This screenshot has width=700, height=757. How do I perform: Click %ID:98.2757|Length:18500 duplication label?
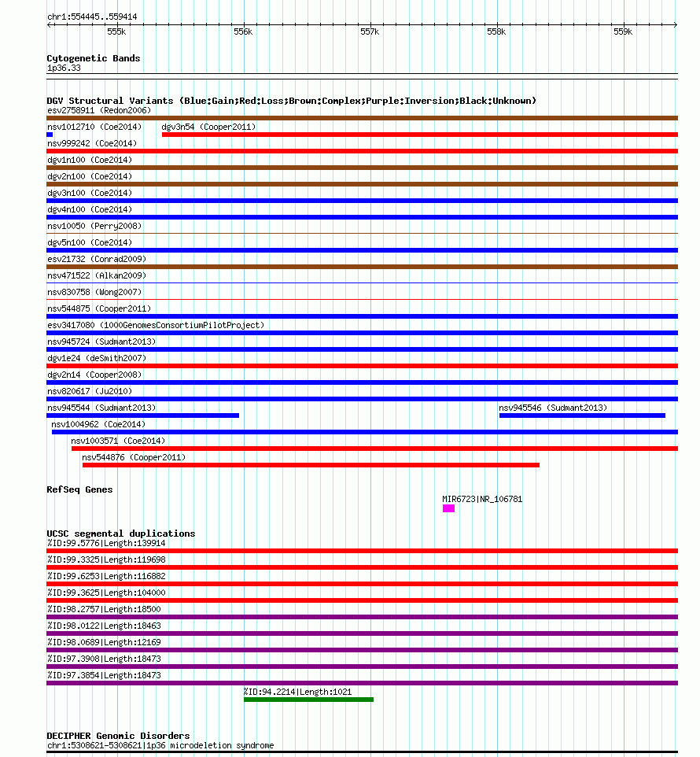pyautogui.click(x=104, y=609)
